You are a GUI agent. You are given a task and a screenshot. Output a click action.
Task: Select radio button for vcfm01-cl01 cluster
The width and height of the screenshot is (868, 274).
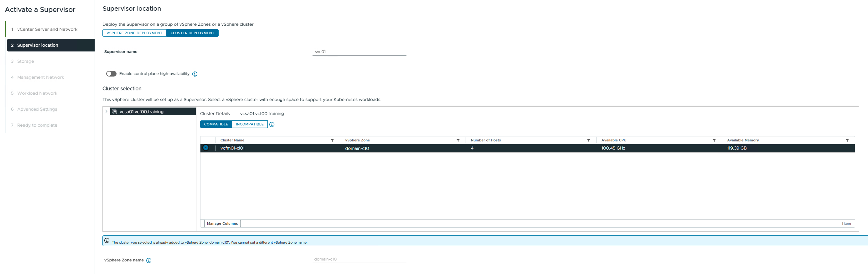click(206, 148)
